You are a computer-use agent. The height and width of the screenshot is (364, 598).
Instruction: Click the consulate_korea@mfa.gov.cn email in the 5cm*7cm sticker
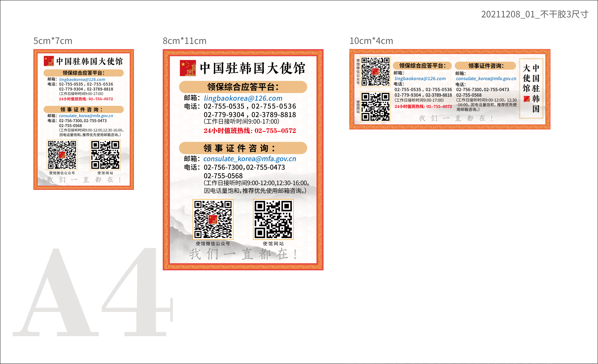[86, 116]
